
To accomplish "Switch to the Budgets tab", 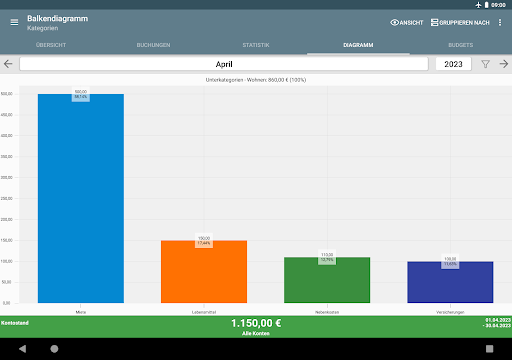I will pyautogui.click(x=461, y=45).
